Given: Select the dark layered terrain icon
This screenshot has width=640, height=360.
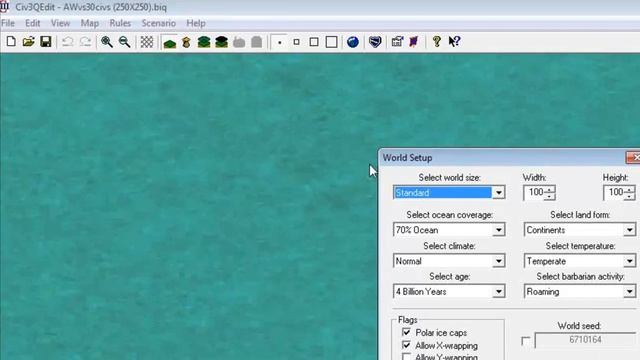Looking at the screenshot, I should coord(221,42).
